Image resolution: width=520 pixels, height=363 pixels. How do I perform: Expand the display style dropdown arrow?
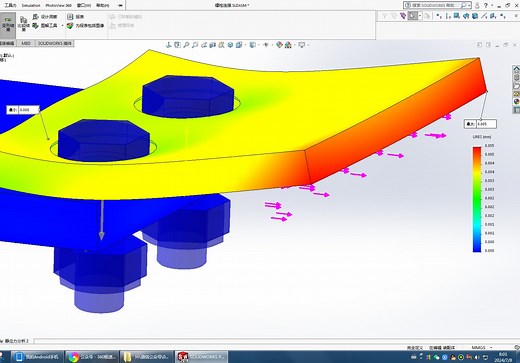click(x=259, y=45)
